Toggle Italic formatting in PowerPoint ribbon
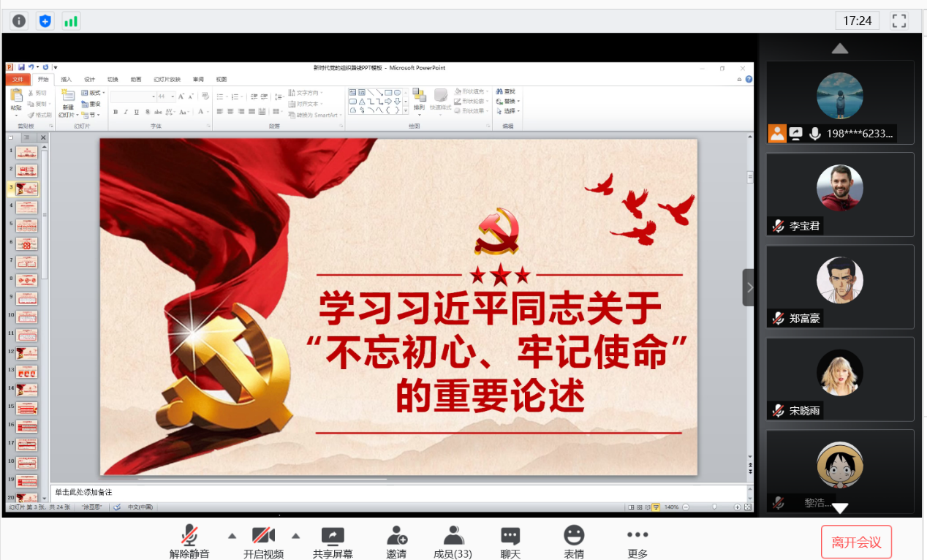Viewport: 927px width, 560px height. click(x=126, y=112)
